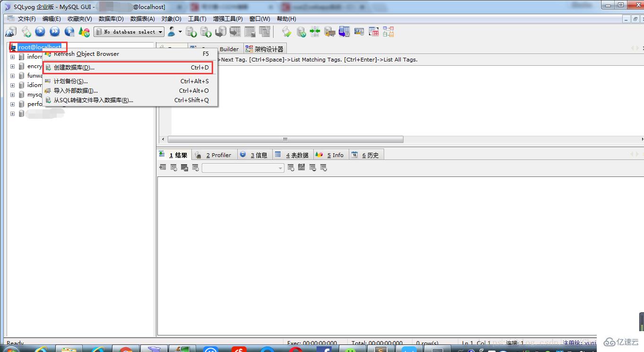Choose 计划备份(S)... in context menu
The width and height of the screenshot is (644, 352).
click(130, 81)
